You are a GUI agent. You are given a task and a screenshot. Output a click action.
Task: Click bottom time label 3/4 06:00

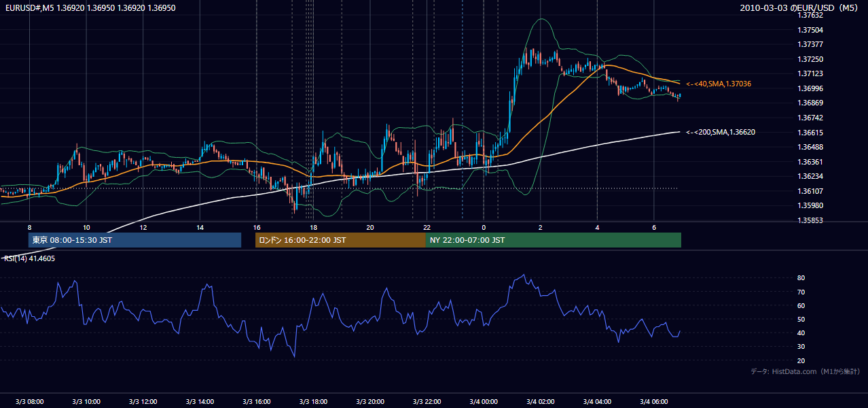coord(653,401)
